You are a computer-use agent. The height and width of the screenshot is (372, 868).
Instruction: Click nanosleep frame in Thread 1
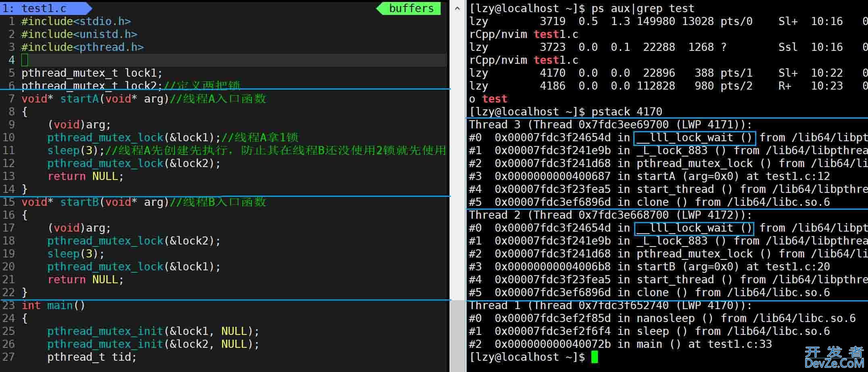coord(662,318)
